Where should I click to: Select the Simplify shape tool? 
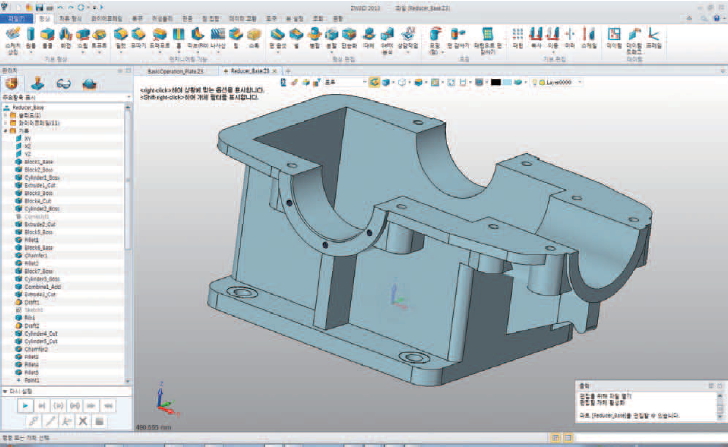coord(349,37)
